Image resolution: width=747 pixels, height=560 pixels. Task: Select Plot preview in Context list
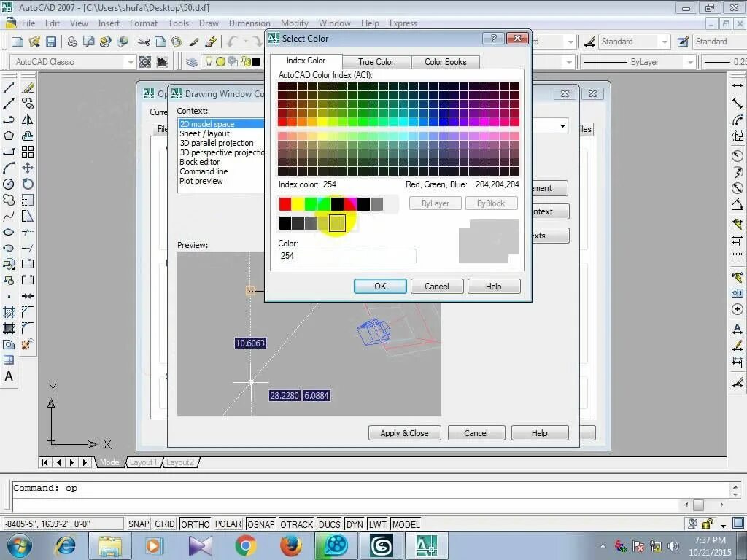pyautogui.click(x=220, y=181)
